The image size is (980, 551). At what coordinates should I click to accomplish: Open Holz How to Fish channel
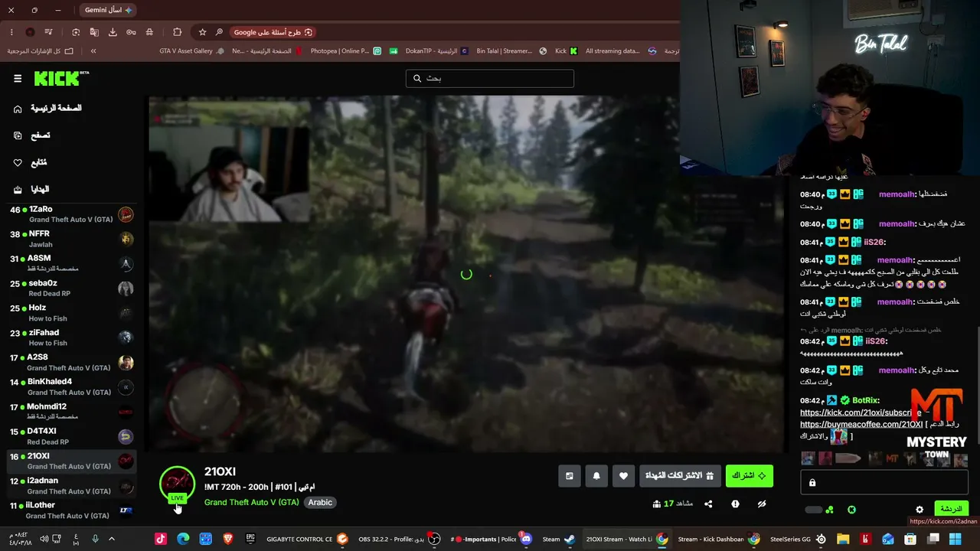point(73,313)
